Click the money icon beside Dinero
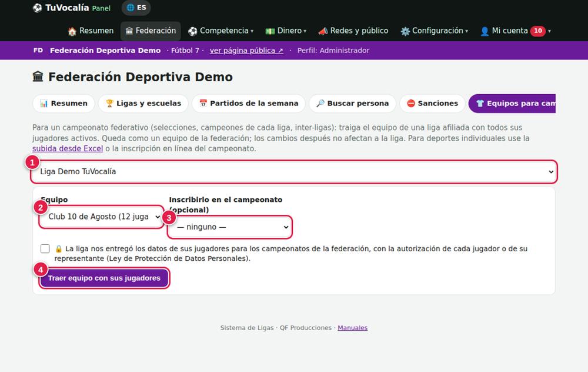This screenshot has height=372, width=588. [x=270, y=31]
